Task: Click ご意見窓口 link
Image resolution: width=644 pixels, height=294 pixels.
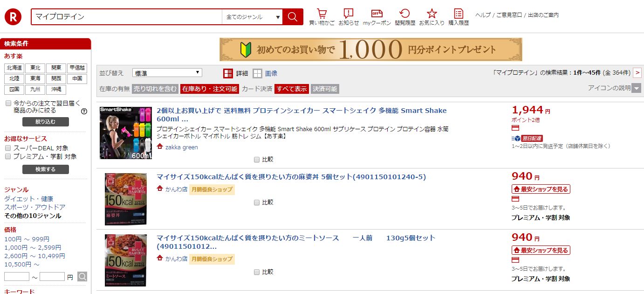Action: 509,15
